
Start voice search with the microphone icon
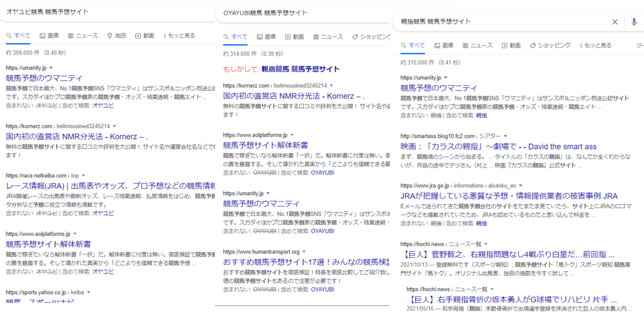pyautogui.click(x=634, y=22)
